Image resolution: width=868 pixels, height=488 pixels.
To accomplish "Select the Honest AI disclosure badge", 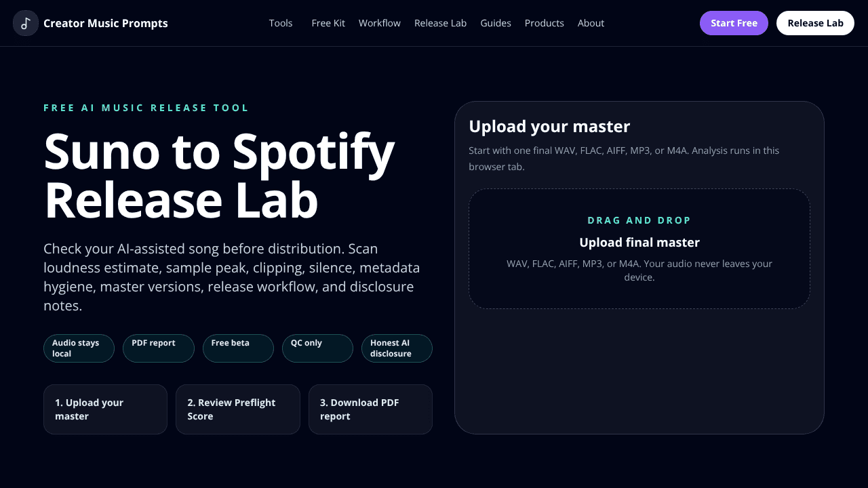I will [x=397, y=348].
